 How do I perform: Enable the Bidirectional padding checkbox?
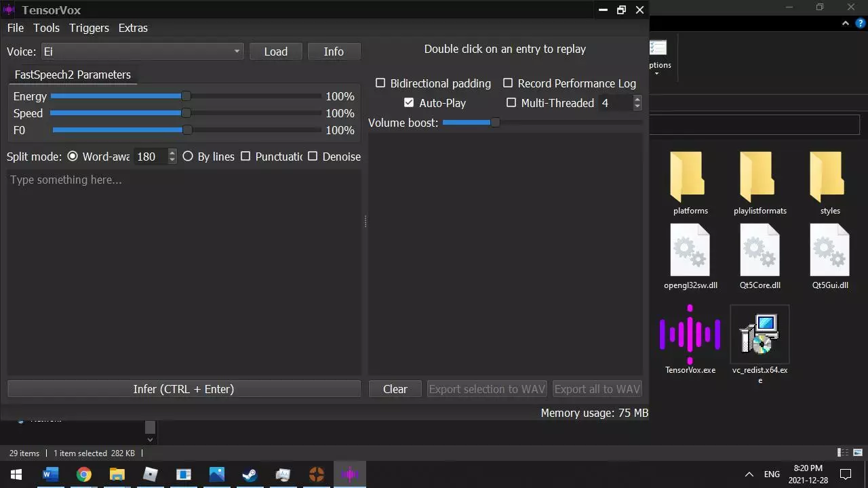click(380, 83)
